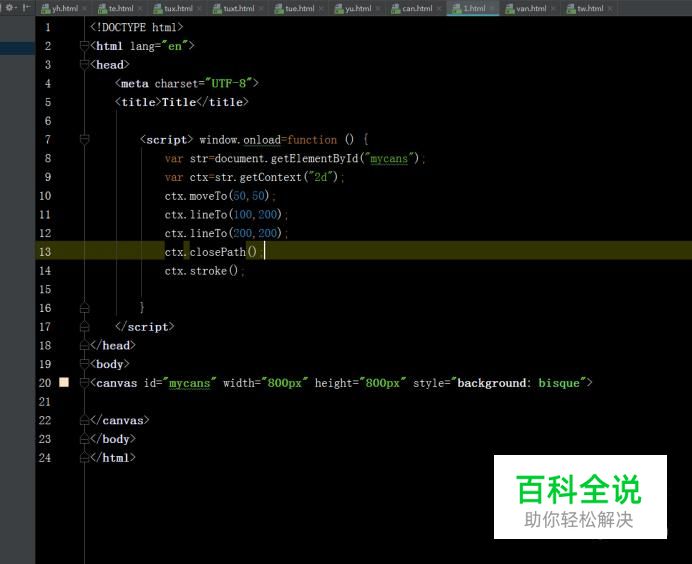Click fold end marker at closing canvas line 22
692x564 pixels.
(84, 420)
